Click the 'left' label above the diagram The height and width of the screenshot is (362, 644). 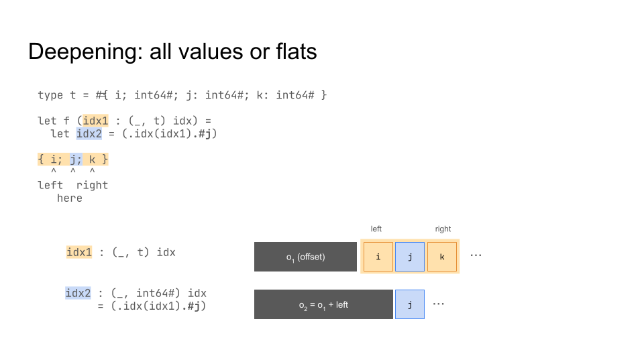click(376, 229)
